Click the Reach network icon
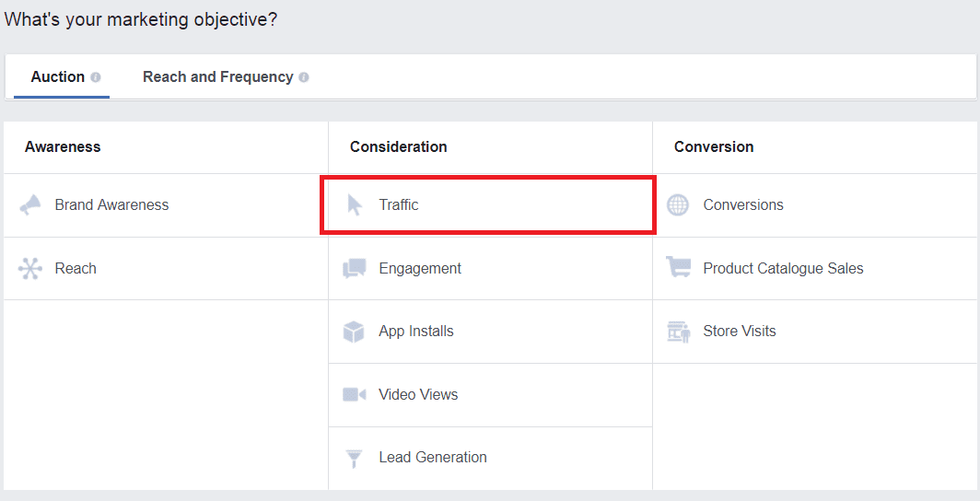The image size is (980, 501). (x=30, y=269)
